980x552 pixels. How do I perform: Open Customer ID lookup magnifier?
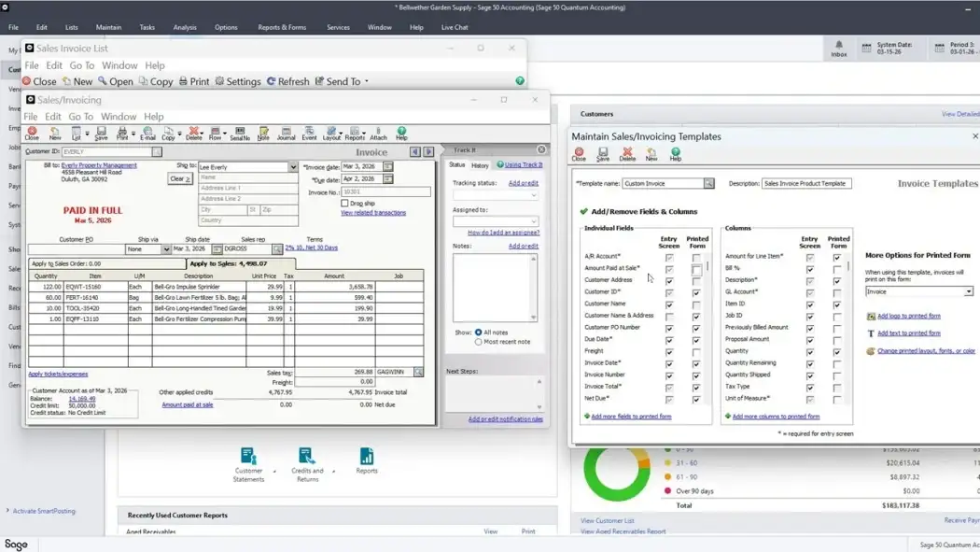(x=157, y=152)
